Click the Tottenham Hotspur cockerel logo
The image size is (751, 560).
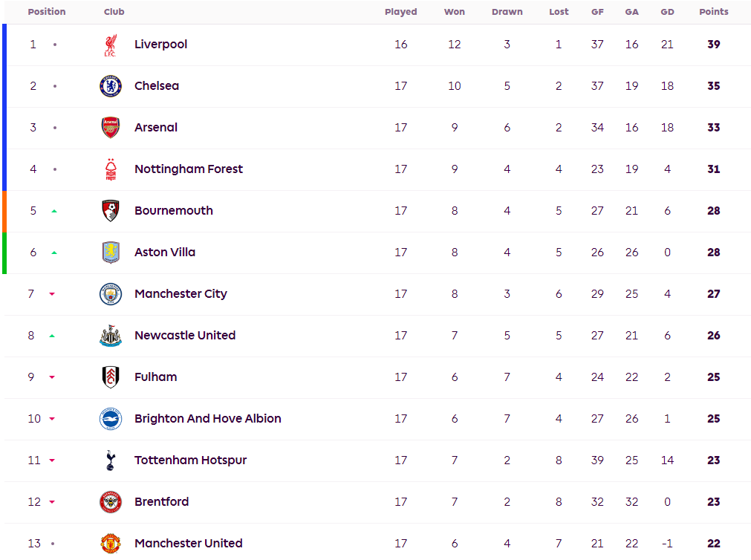coord(111,460)
